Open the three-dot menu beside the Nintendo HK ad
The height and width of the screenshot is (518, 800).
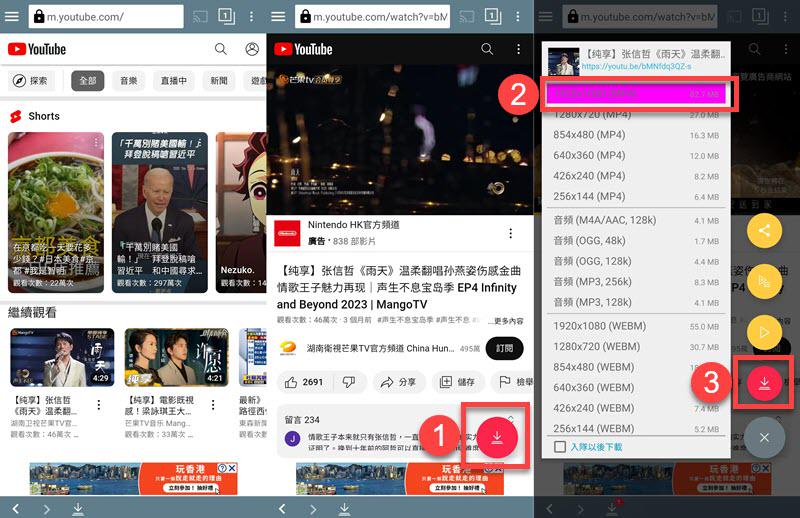(512, 233)
